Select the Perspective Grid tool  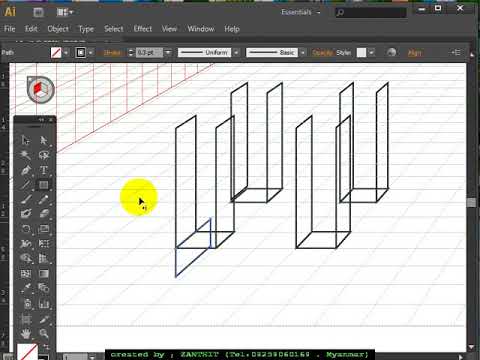(x=44, y=258)
